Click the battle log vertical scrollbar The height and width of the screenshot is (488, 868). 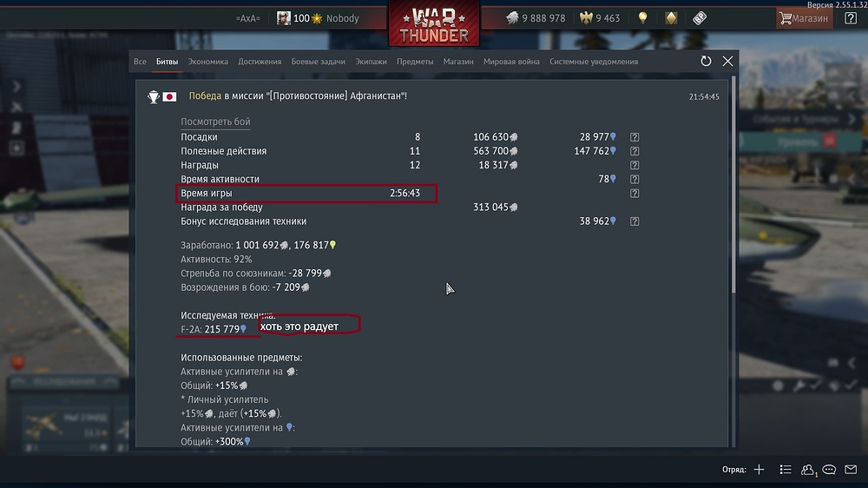click(734, 185)
